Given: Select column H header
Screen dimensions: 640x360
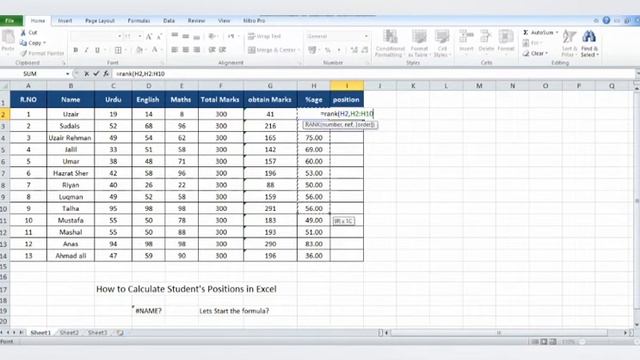Looking at the screenshot, I should 313,86.
